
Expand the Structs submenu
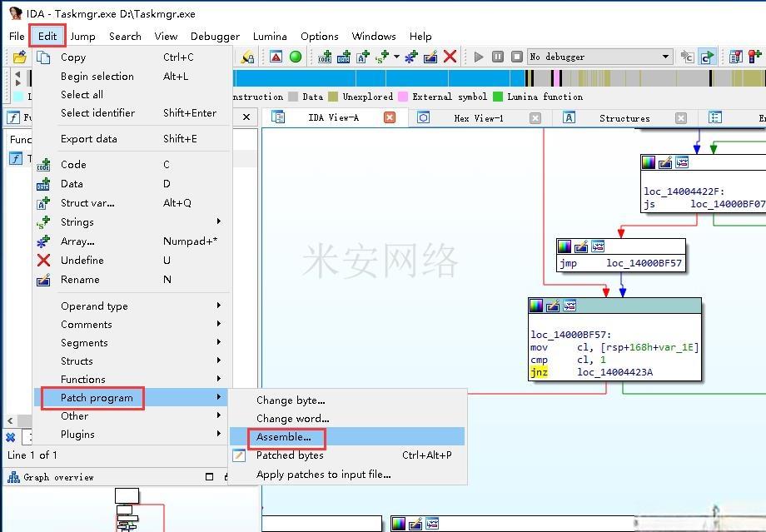pos(219,360)
